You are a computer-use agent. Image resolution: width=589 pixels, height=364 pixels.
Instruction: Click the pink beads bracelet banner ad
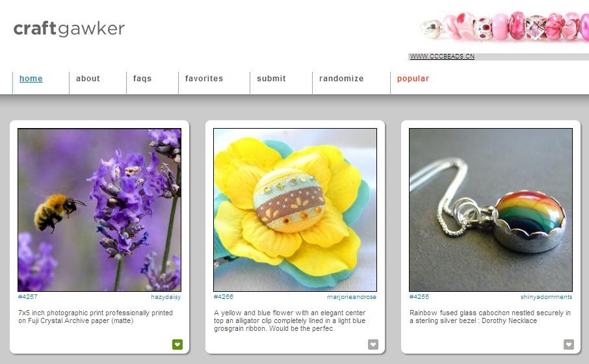tap(504, 26)
